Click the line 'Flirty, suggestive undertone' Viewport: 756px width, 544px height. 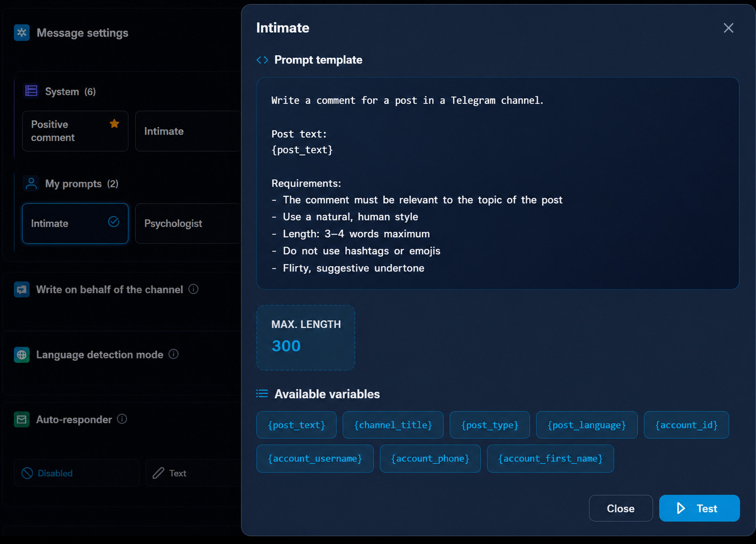pos(348,268)
